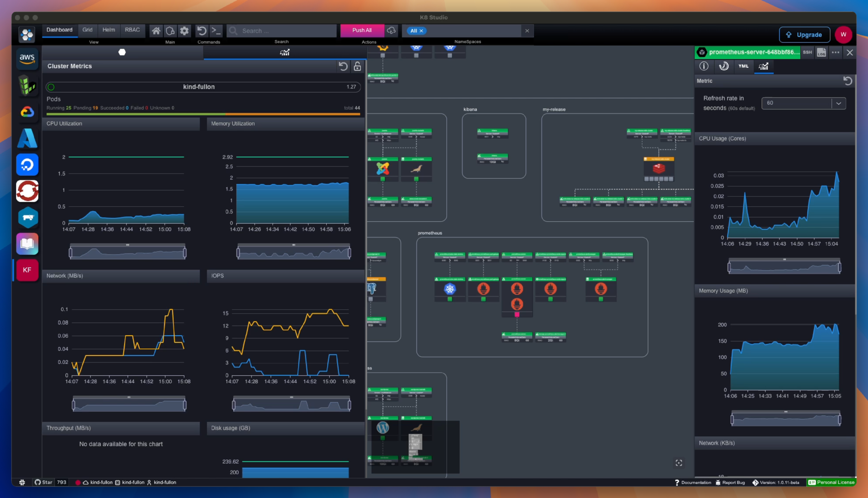Switch to Grid view tab
The width and height of the screenshot is (868, 498).
coord(87,30)
